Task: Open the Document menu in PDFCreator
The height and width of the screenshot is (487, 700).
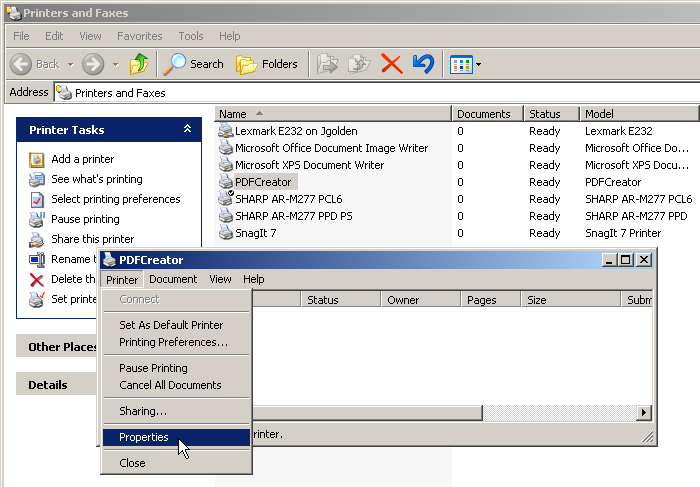Action: pyautogui.click(x=173, y=279)
